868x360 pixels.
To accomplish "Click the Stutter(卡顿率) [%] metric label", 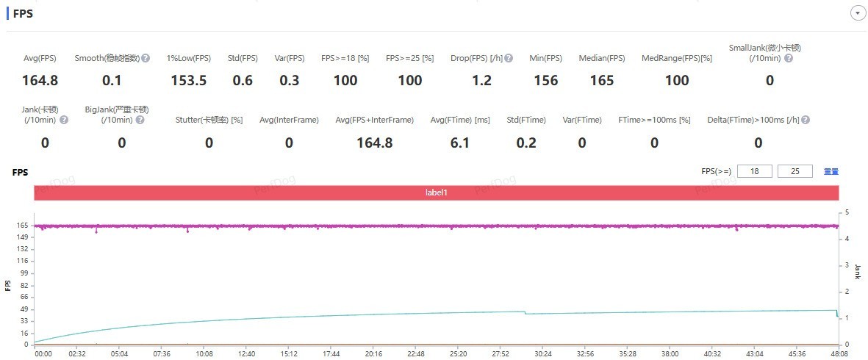I will 209,120.
